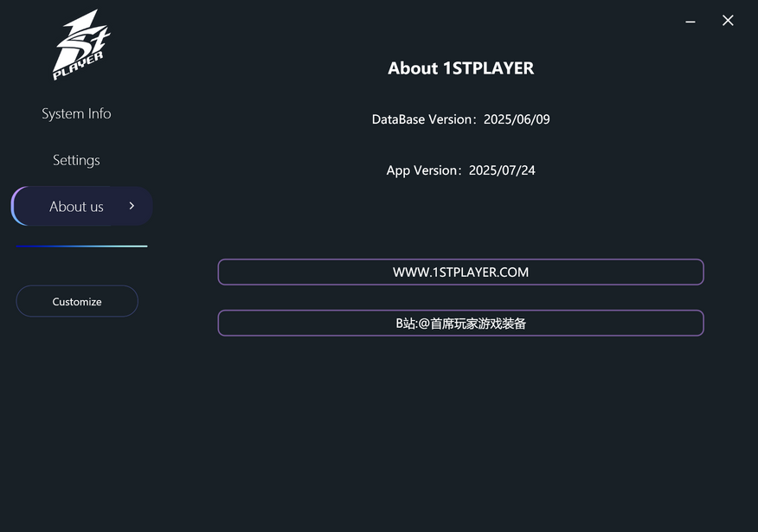Visit the B站 Bilibili channel link
The height and width of the screenshot is (532, 758).
tap(460, 324)
